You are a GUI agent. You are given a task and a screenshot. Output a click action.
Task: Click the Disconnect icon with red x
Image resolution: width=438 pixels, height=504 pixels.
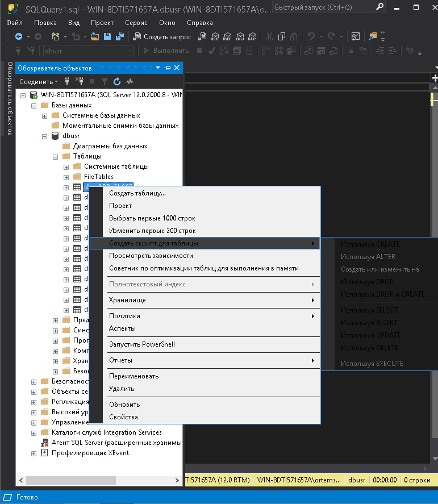pyautogui.click(x=80, y=82)
